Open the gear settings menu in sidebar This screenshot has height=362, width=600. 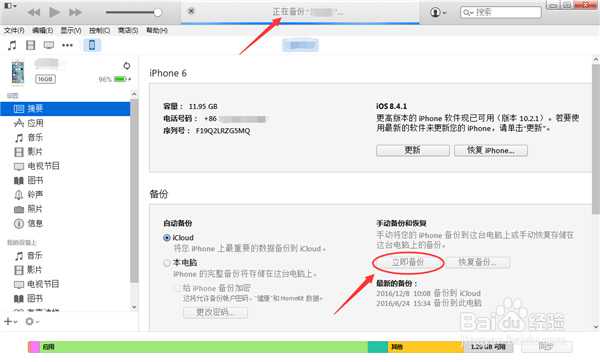pos(32,321)
